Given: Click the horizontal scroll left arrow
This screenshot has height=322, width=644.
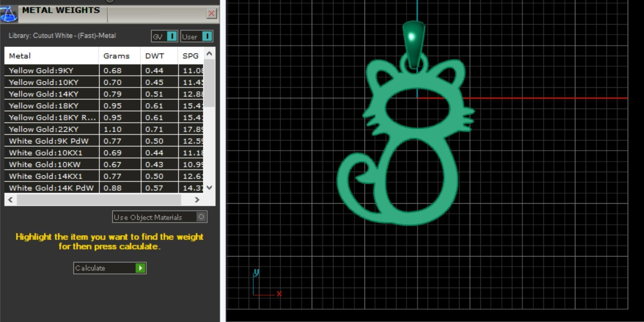Looking at the screenshot, I should [x=11, y=200].
